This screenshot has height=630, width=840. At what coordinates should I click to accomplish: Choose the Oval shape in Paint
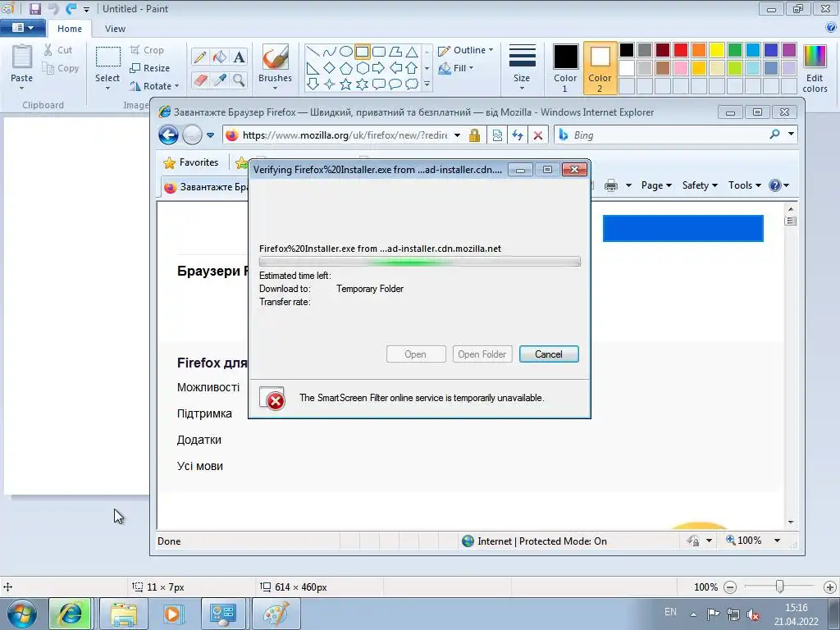click(x=346, y=52)
